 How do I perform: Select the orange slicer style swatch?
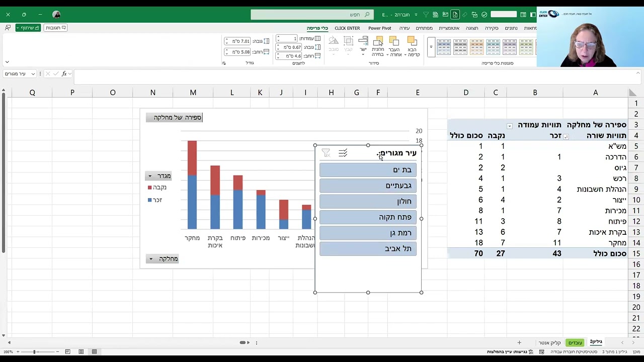coord(477,47)
